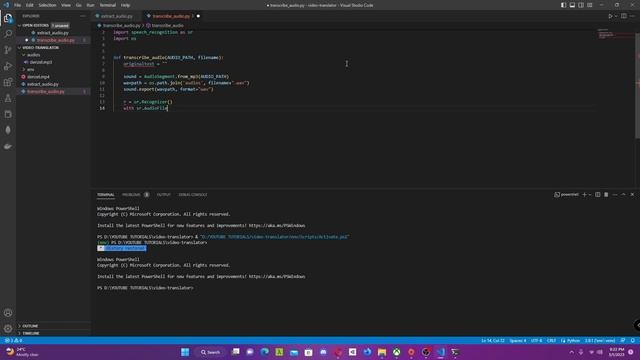Open the Edit menu
The height and width of the screenshot is (360, 640).
(x=29, y=5)
